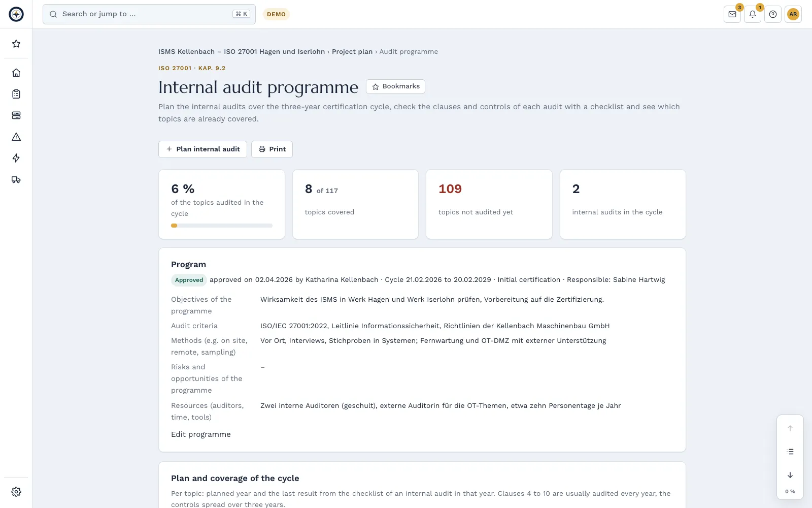Open the help question mark icon

(x=773, y=14)
